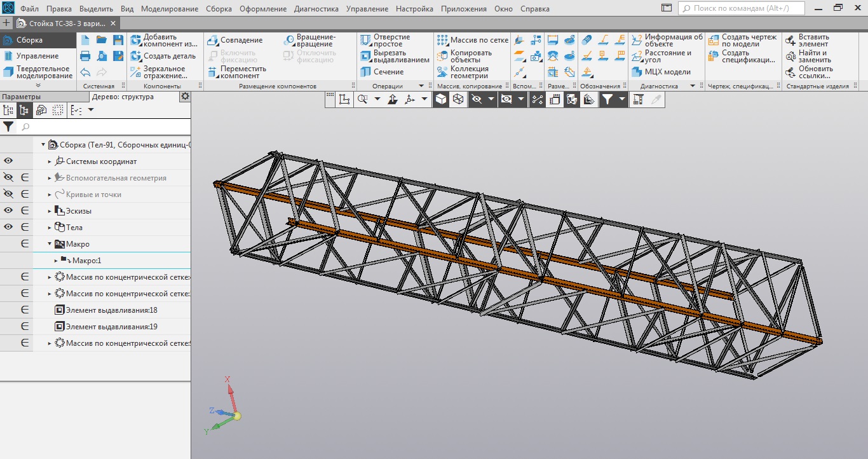
Task: Click the wireframe display cube icon
Action: tap(458, 99)
